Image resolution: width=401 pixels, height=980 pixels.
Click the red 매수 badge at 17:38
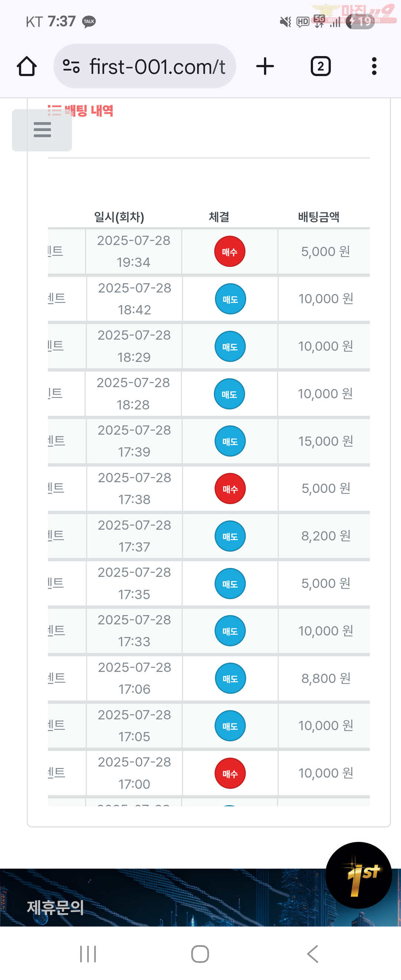click(x=230, y=489)
